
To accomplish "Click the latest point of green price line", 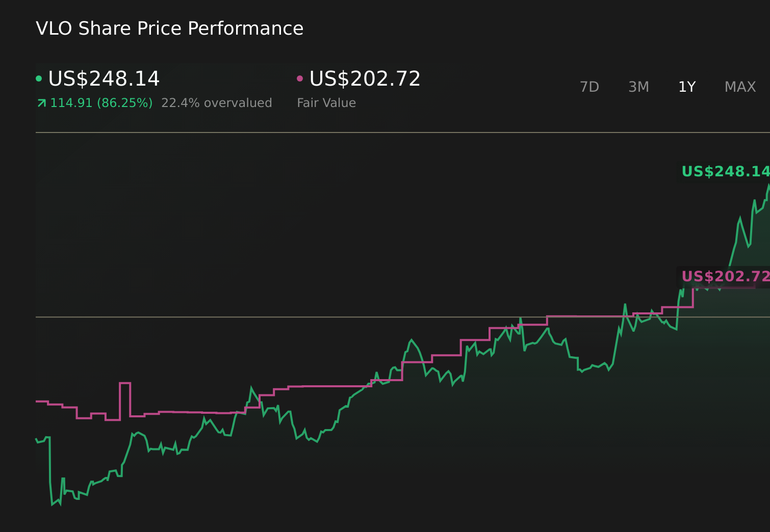I will tap(768, 185).
